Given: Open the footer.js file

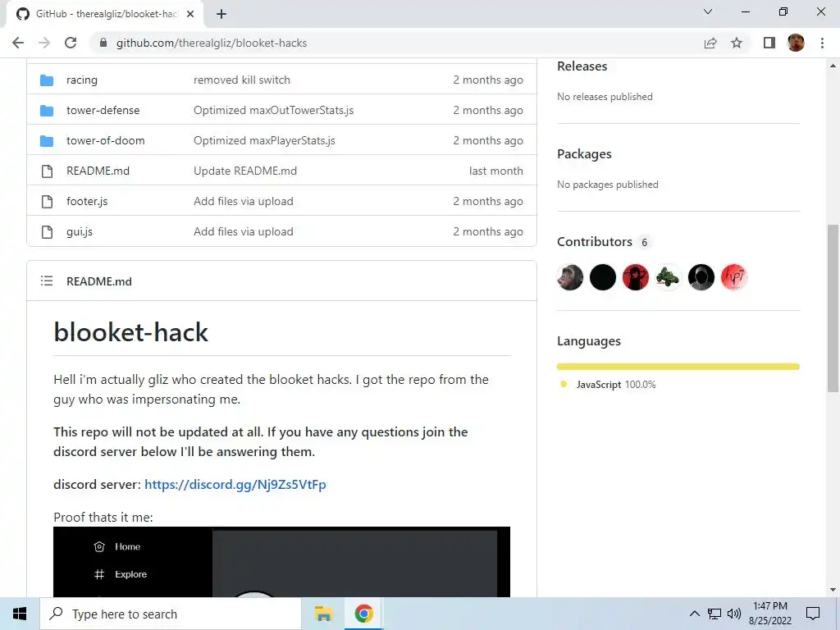Looking at the screenshot, I should tap(87, 202).
